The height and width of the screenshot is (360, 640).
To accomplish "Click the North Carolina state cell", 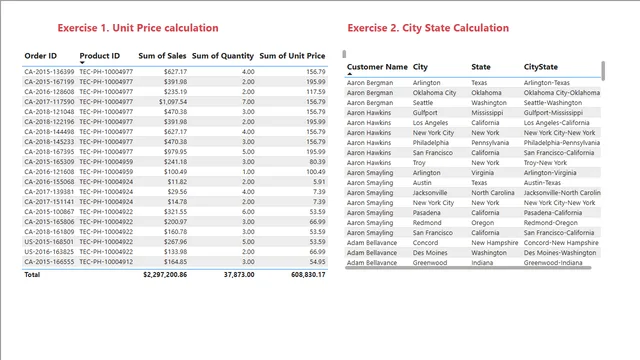I will (x=493, y=193).
